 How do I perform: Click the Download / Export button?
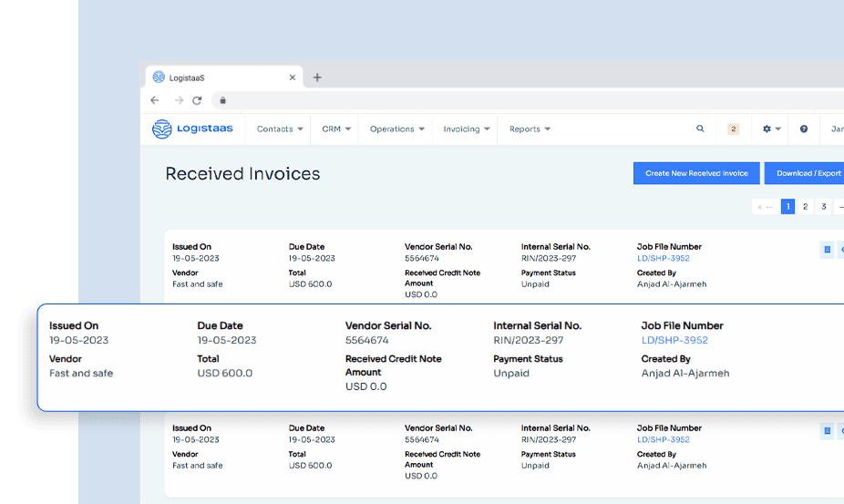pos(808,173)
